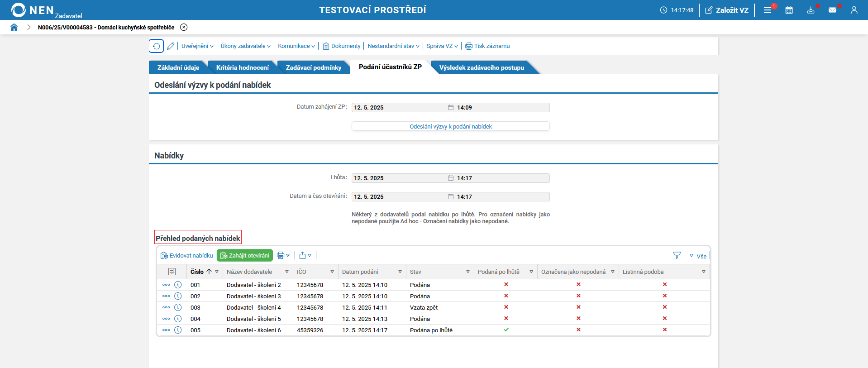Click Tisk záznamu print button
Image resolution: width=868 pixels, height=368 pixels.
point(487,46)
